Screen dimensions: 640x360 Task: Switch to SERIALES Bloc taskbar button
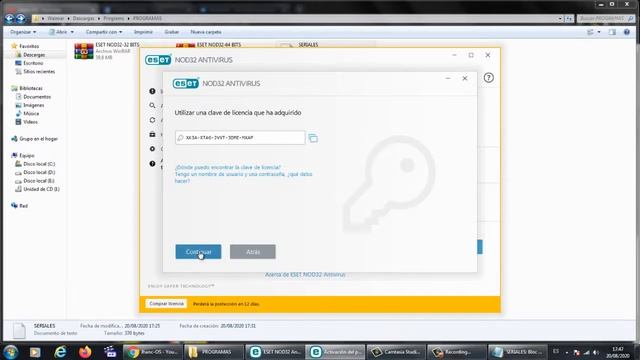click(x=517, y=352)
